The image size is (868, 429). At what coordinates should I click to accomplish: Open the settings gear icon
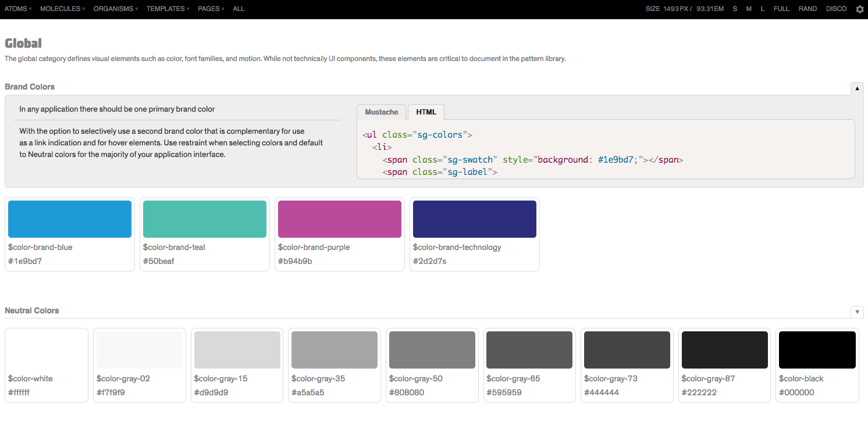(860, 9)
